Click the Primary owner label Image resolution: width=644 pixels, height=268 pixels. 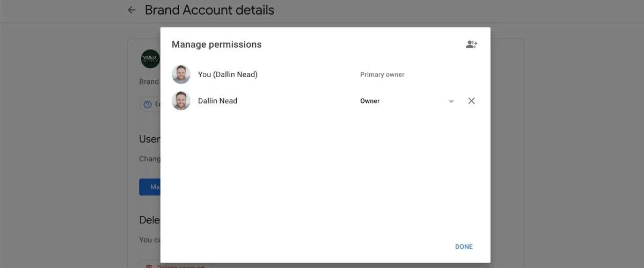pyautogui.click(x=382, y=75)
